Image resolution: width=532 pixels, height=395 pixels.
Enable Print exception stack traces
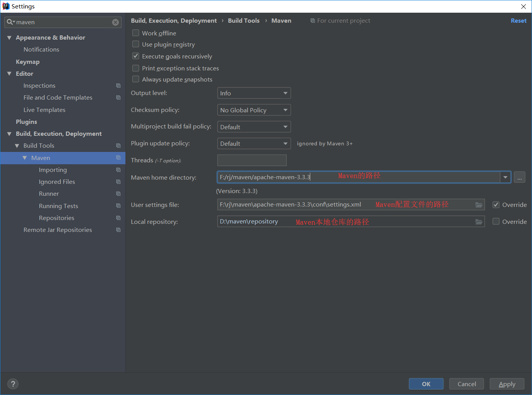tap(136, 68)
